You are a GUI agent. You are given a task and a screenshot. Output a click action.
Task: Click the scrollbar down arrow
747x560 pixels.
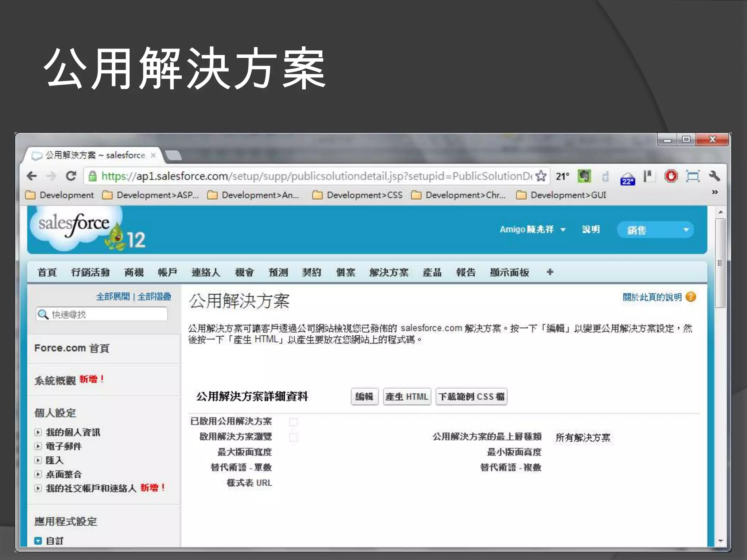tap(720, 541)
